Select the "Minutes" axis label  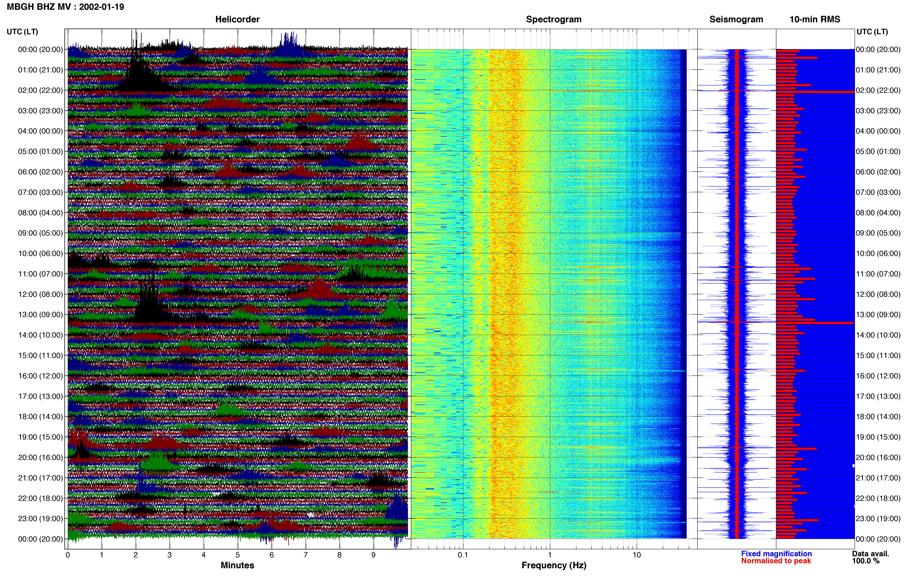click(237, 565)
